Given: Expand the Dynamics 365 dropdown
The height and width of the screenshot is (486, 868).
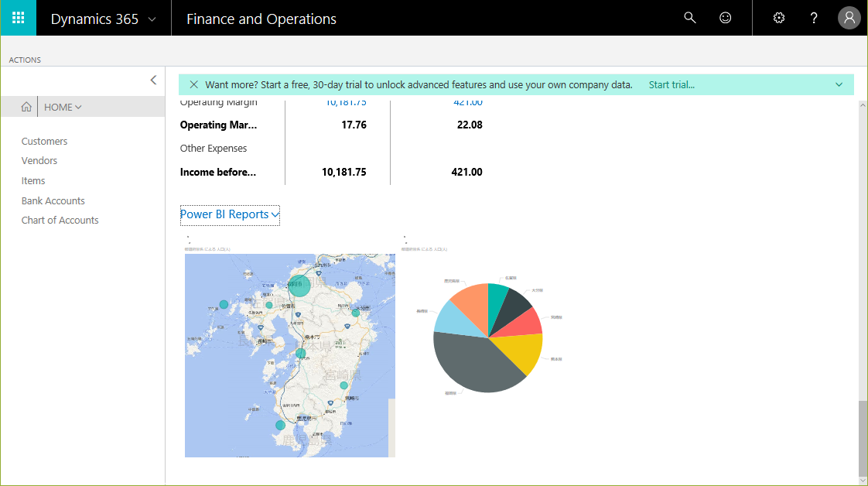Looking at the screenshot, I should tap(152, 19).
